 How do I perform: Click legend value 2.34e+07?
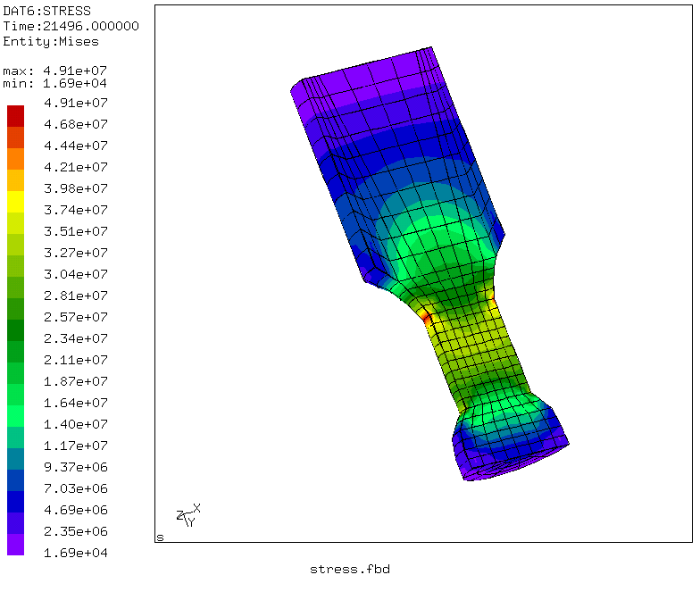tap(76, 338)
